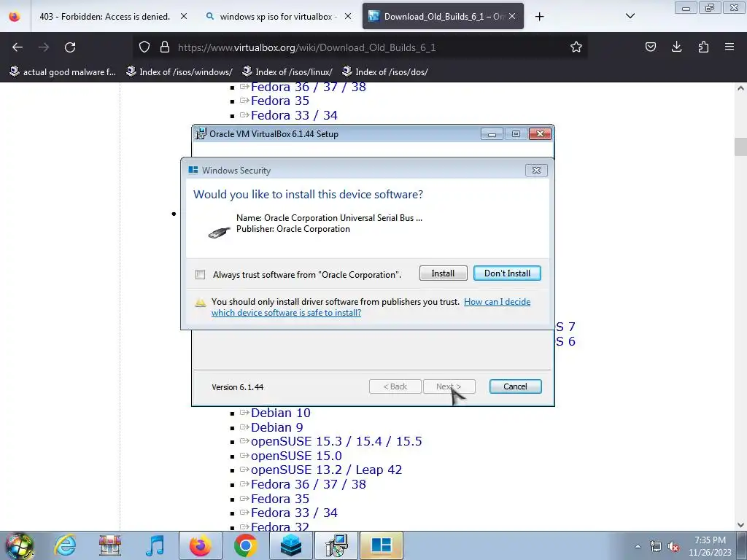Click the muted volume tray icon
Viewport: 747px width, 560px height.
pyautogui.click(x=673, y=546)
